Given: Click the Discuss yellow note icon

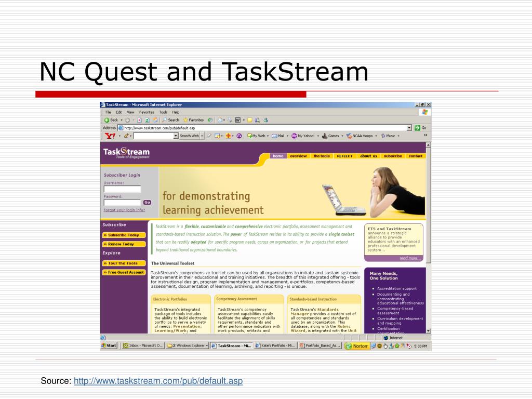Looking at the screenshot, I should point(250,120).
